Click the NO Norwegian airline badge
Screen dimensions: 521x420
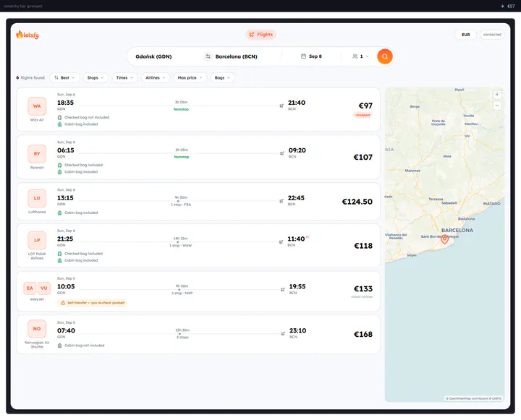(x=37, y=329)
